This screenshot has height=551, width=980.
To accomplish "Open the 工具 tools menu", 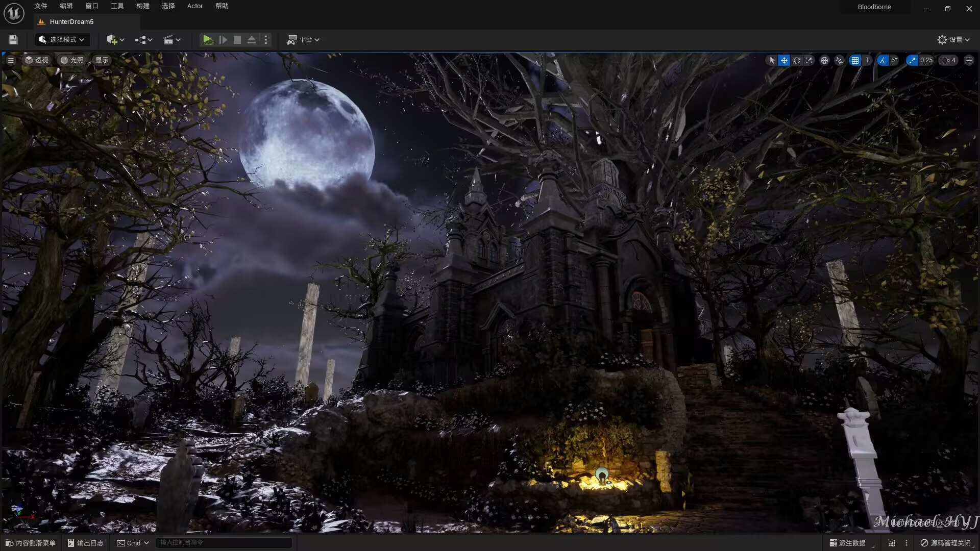I will tap(117, 6).
